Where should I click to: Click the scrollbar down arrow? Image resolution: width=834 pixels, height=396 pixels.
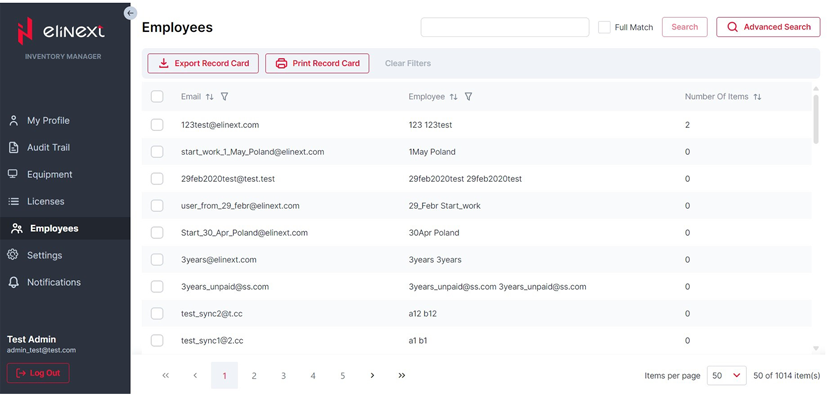816,348
